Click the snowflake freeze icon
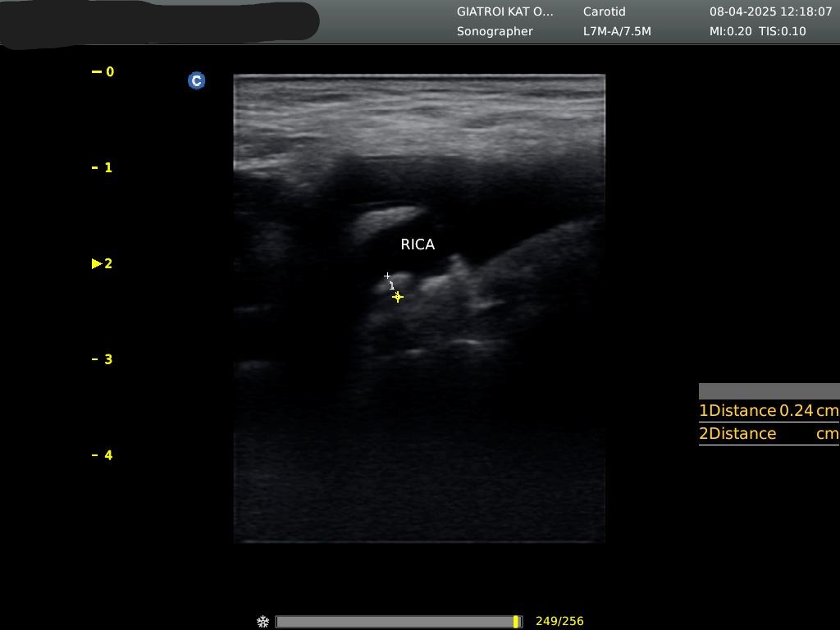Viewport: 840px width, 630px height. (262, 622)
